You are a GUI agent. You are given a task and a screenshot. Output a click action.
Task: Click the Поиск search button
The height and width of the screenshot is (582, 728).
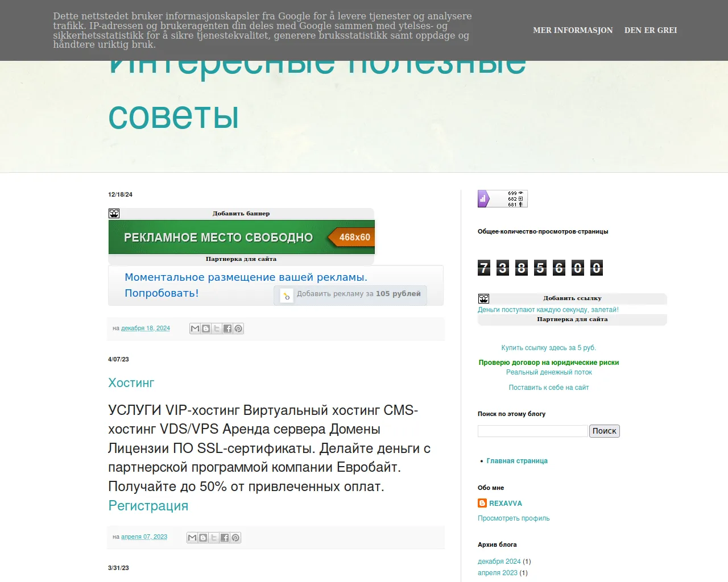(x=605, y=431)
